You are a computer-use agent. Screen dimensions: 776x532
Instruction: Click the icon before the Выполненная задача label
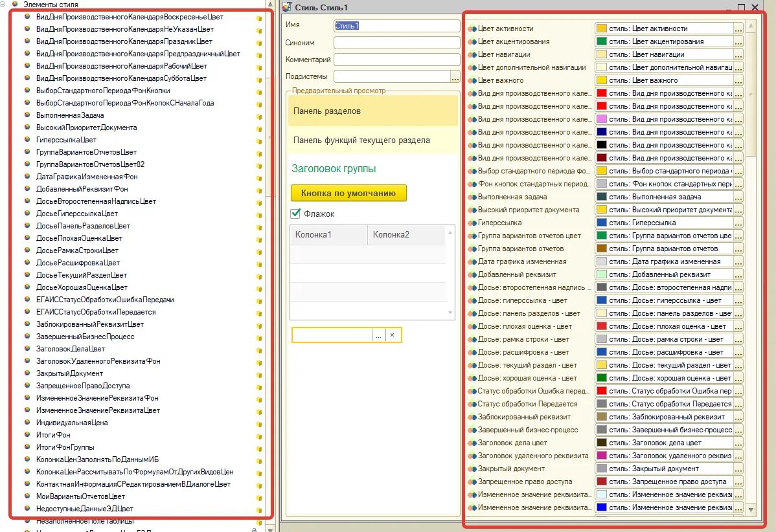[472, 197]
